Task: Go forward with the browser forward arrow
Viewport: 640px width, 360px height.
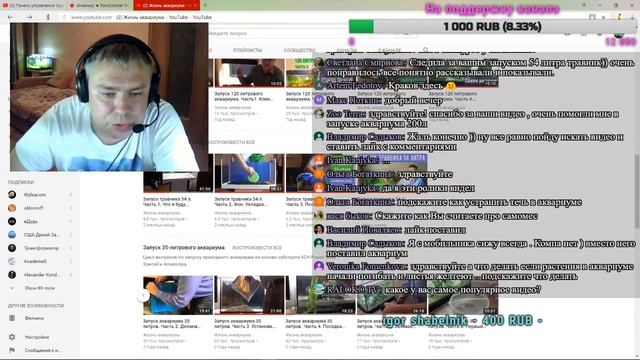Action: click(x=29, y=17)
